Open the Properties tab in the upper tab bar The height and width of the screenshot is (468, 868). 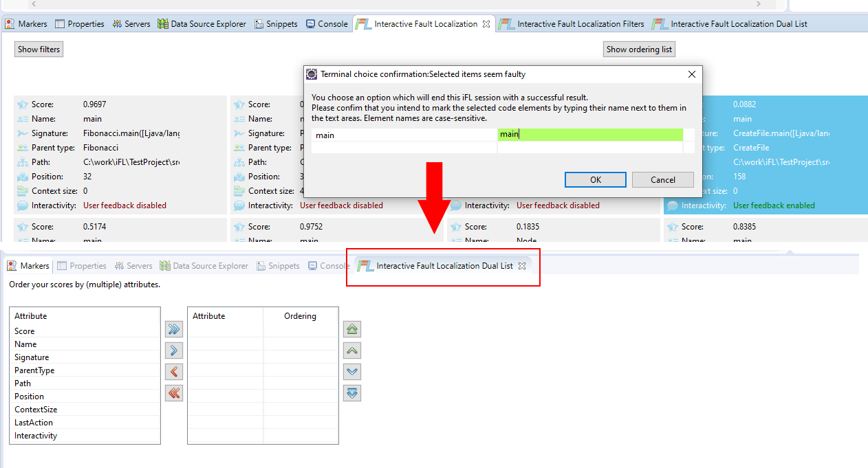coord(79,24)
